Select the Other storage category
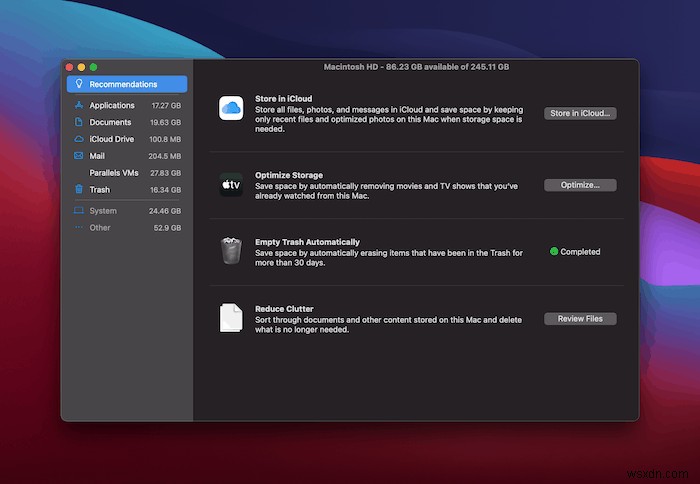 (x=127, y=228)
